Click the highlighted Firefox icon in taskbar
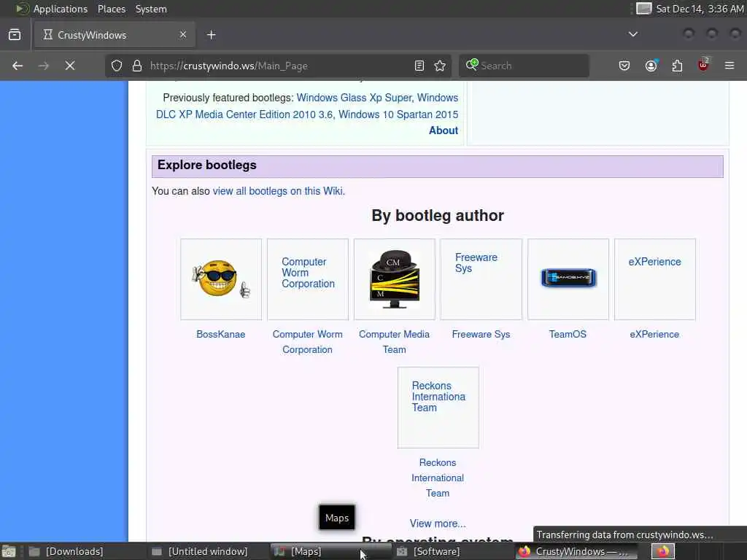747x560 pixels. (662, 551)
